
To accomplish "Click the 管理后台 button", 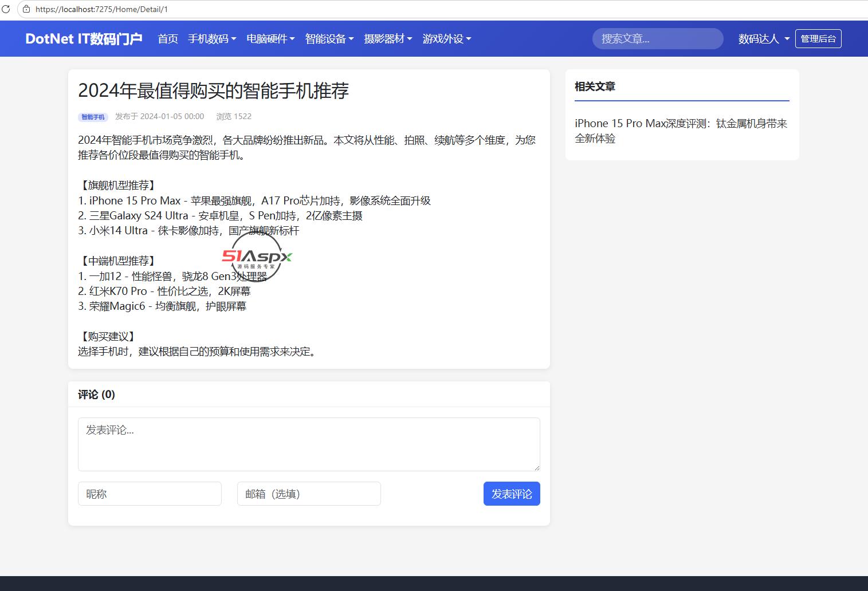I will [818, 38].
